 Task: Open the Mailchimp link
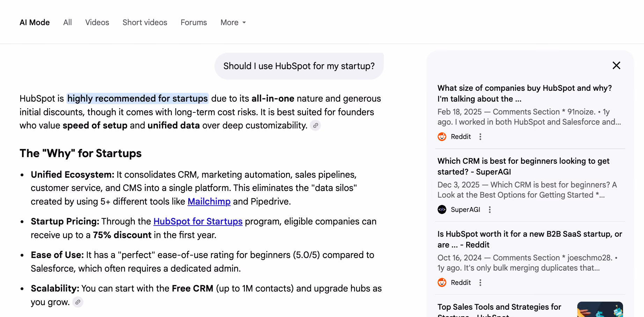(209, 201)
